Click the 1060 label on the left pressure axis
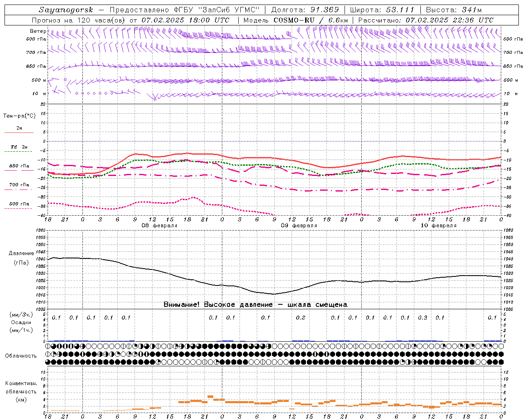Screen dimensions: 525x420 (41, 231)
